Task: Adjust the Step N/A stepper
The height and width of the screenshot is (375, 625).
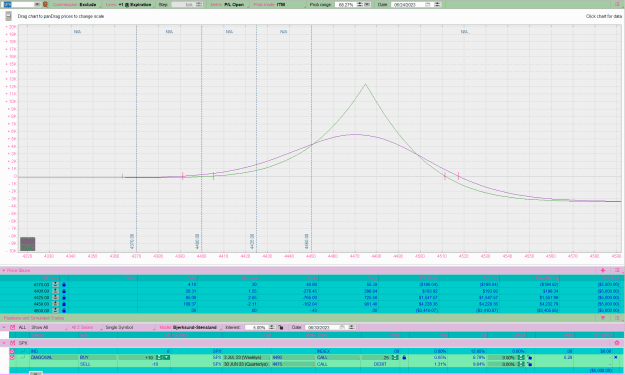Action: tap(199, 4)
